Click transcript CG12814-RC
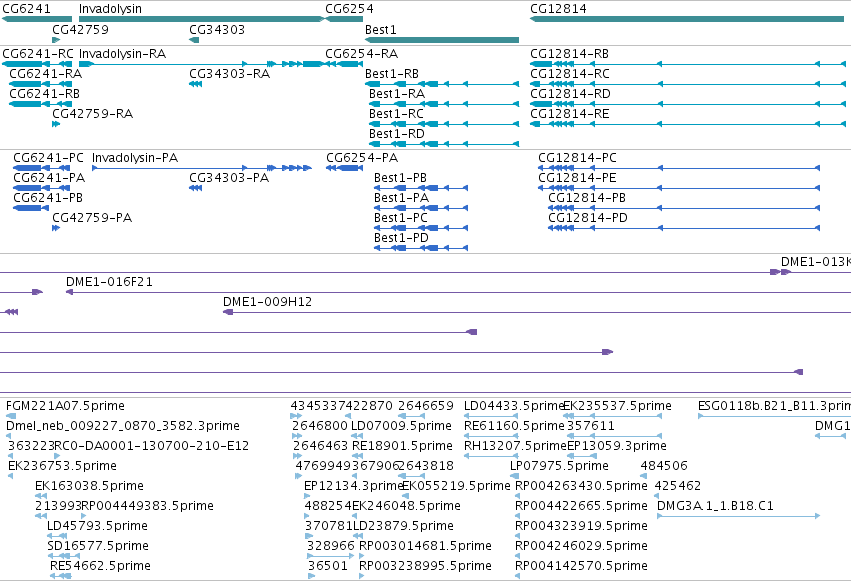Image resolution: width=851 pixels, height=581 pixels. point(570,74)
